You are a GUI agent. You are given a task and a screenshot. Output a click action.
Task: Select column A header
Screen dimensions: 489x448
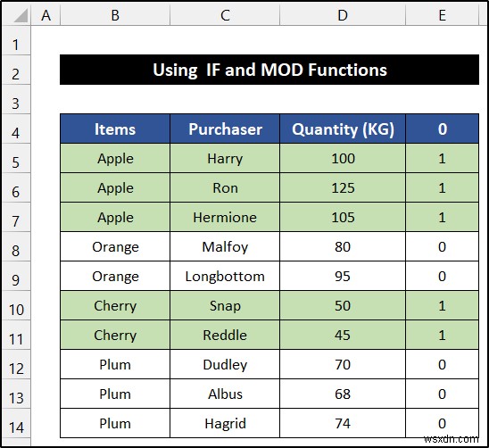click(46, 15)
